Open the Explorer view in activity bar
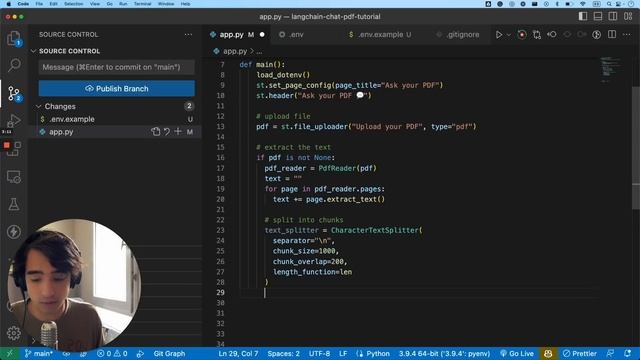Viewport: 640px width, 360px height. [x=14, y=39]
